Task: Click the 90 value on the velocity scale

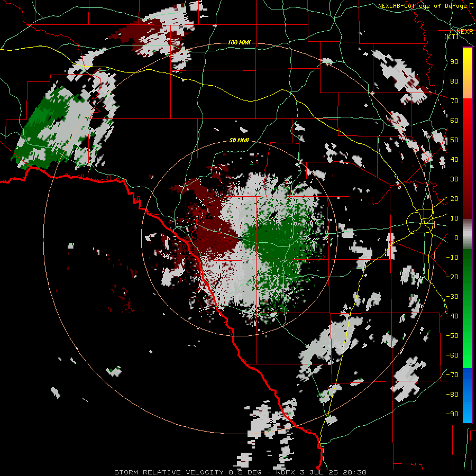Action: (454, 62)
